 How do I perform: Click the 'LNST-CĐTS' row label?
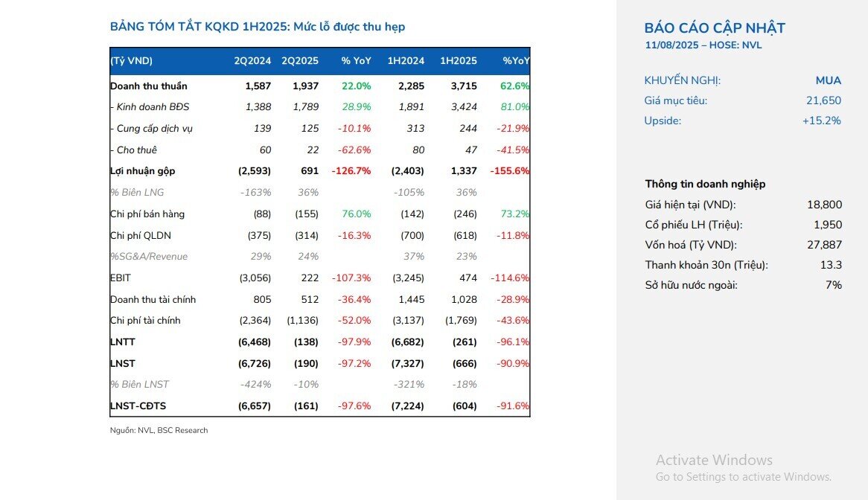pyautogui.click(x=138, y=406)
